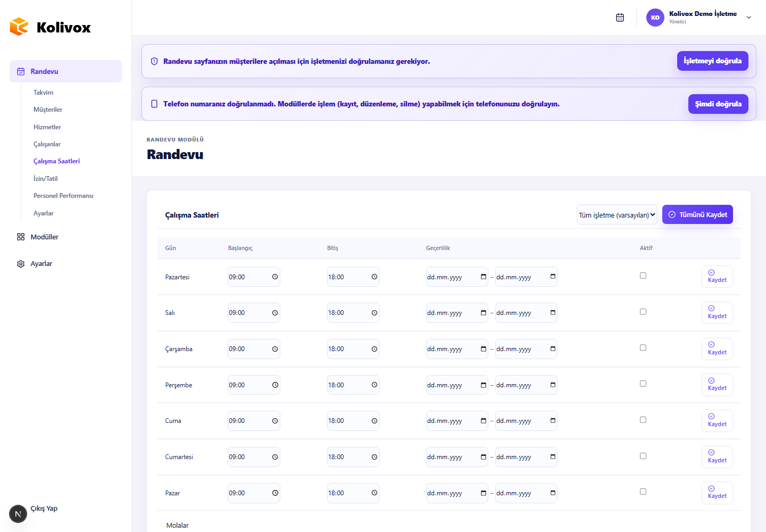Click the Tümünü Kaydet button

[x=697, y=214]
